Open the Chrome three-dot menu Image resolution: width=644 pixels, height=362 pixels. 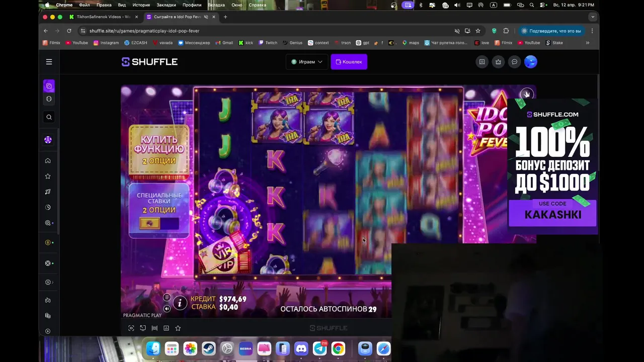pos(592,31)
